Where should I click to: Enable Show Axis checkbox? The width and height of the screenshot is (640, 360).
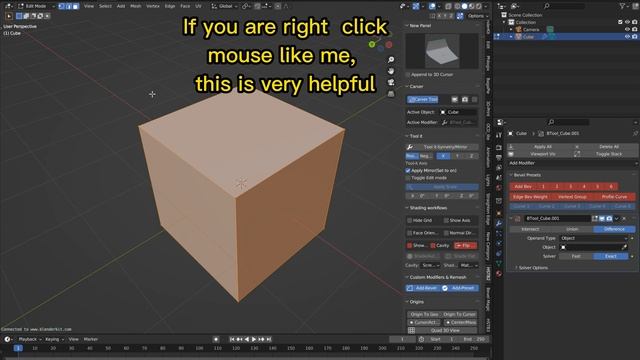446,220
